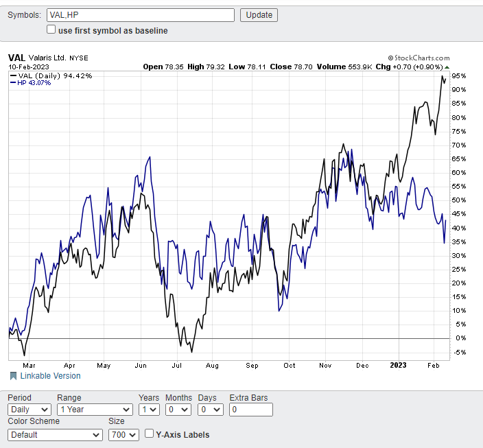Image resolution: width=483 pixels, height=448 pixels.
Task: Click the StockCharts.com copyright text
Action: pyautogui.click(x=419, y=58)
